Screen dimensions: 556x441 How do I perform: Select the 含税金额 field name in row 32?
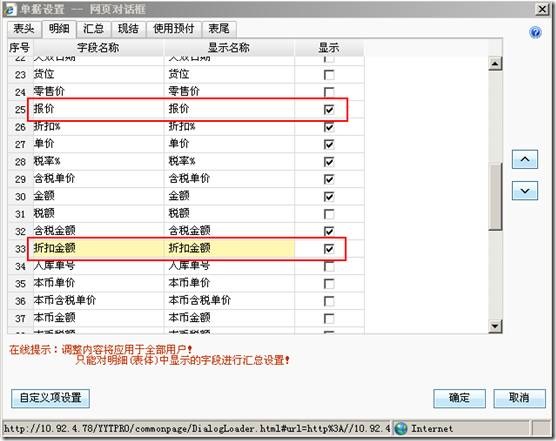click(x=98, y=231)
